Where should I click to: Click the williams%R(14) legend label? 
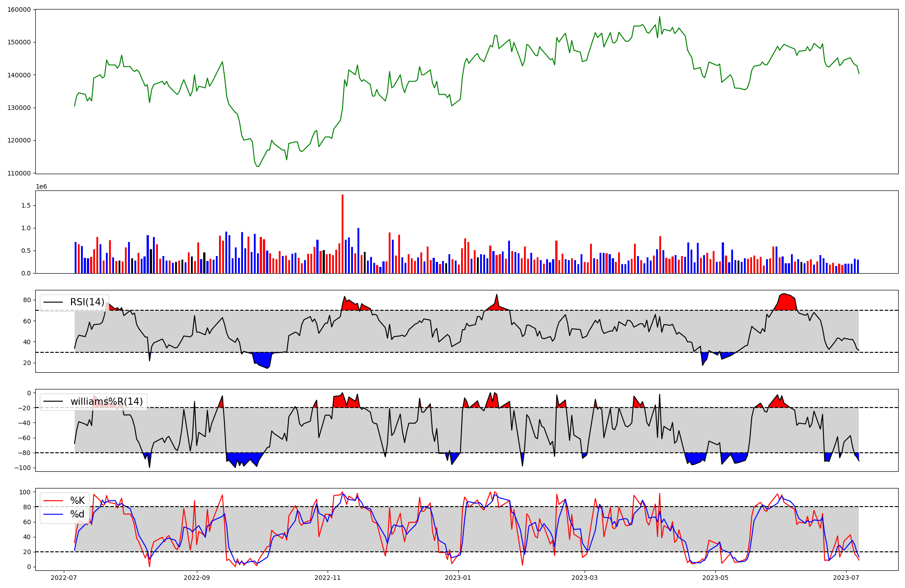point(106,402)
